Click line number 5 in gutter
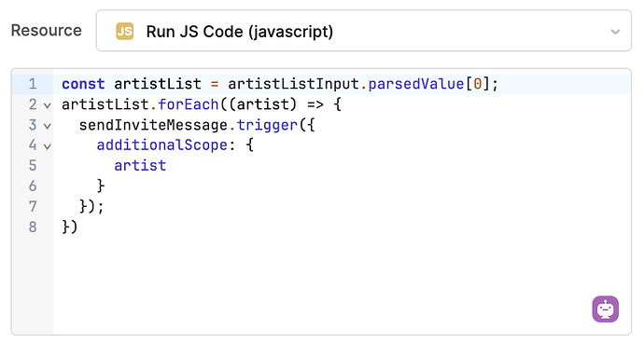Viewport: 644px width, 344px height. tap(33, 166)
